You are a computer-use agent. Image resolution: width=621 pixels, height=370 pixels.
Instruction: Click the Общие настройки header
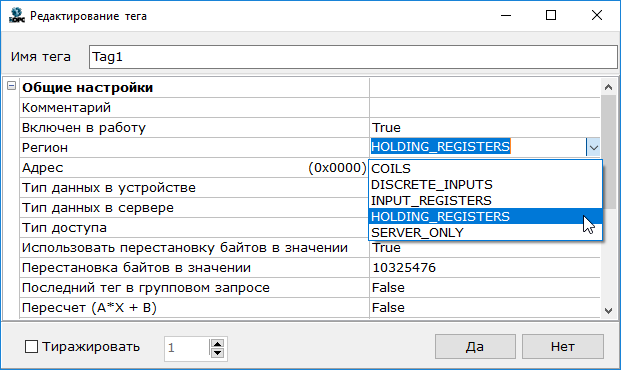tap(88, 88)
